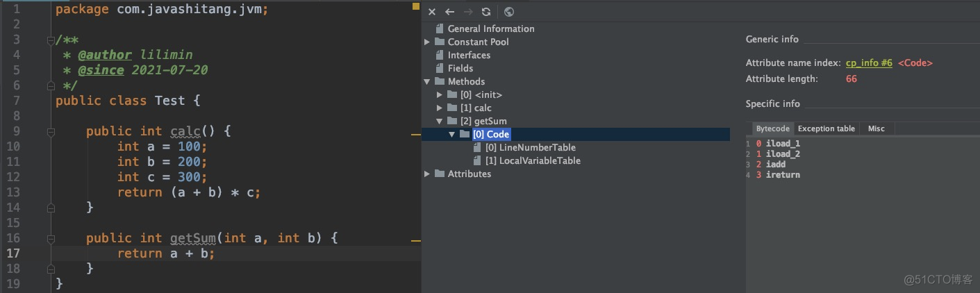
Task: Select the Attributes folder icon
Action: pos(439,174)
